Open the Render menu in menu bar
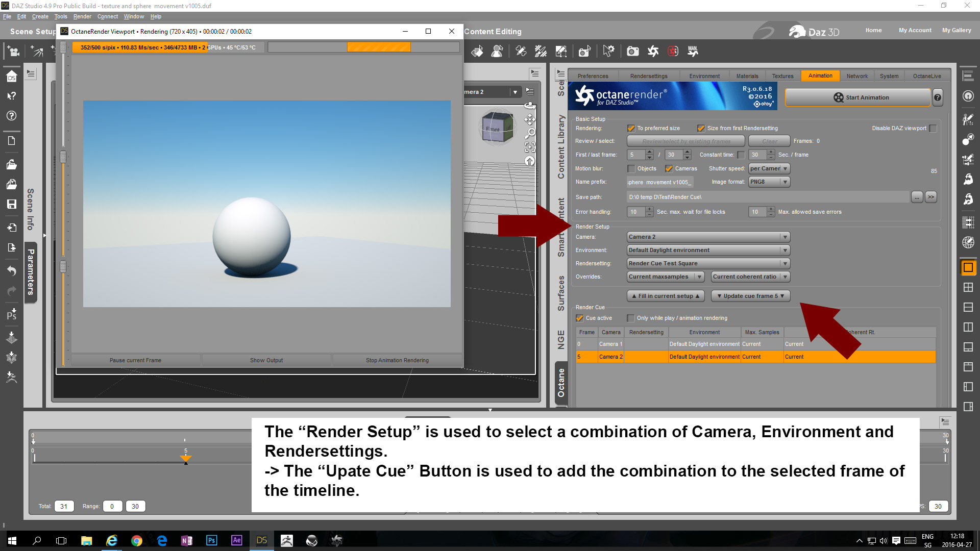This screenshot has width=980, height=551. click(82, 16)
